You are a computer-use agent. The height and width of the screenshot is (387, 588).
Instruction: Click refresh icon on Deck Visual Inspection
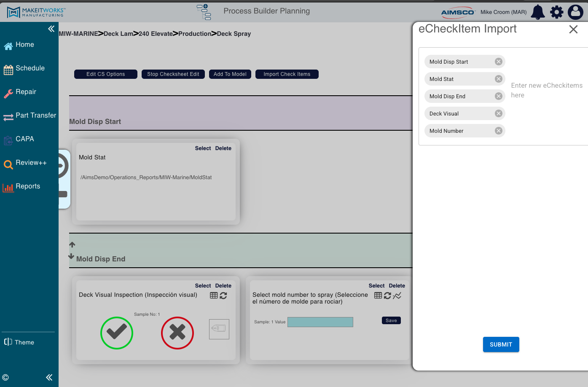coord(223,296)
